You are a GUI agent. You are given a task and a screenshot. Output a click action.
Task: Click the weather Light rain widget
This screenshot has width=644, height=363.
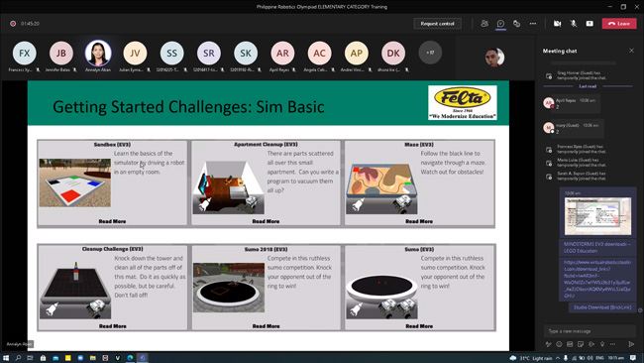point(531,358)
